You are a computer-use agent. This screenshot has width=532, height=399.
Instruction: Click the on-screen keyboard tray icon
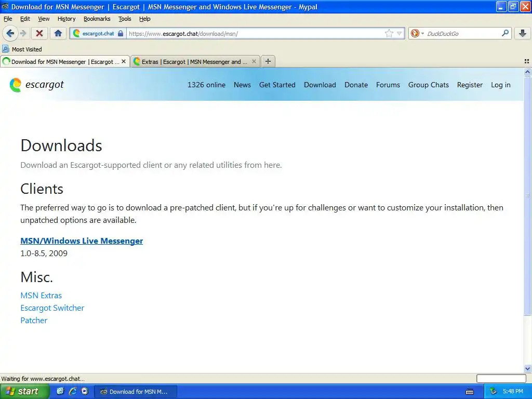coord(470,392)
